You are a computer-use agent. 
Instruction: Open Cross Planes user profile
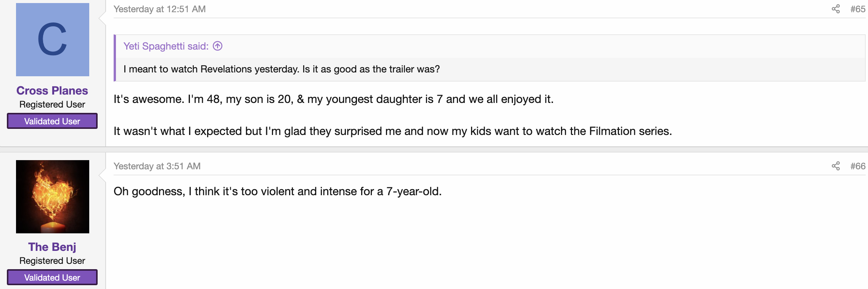(x=52, y=91)
